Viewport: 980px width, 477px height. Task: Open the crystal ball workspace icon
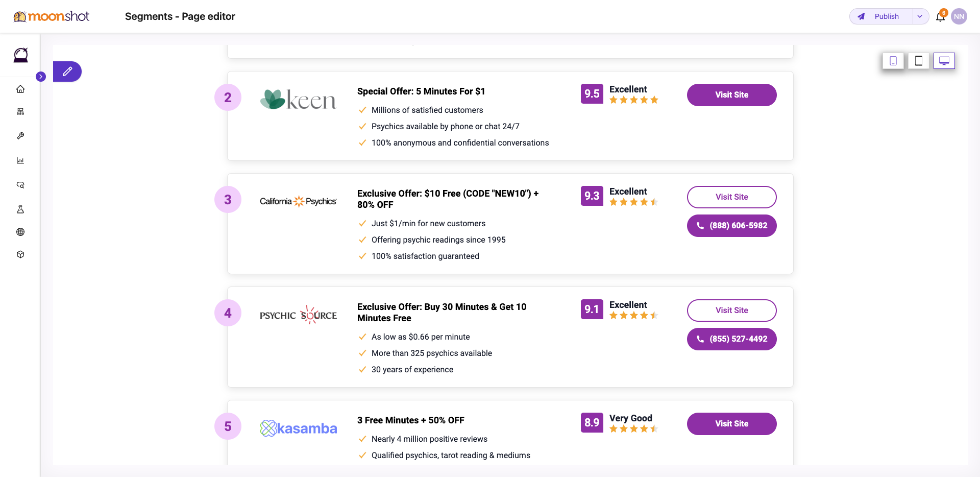[20, 55]
